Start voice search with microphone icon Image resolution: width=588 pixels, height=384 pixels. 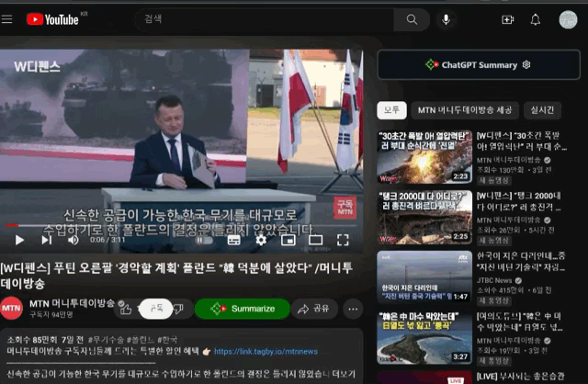(446, 19)
